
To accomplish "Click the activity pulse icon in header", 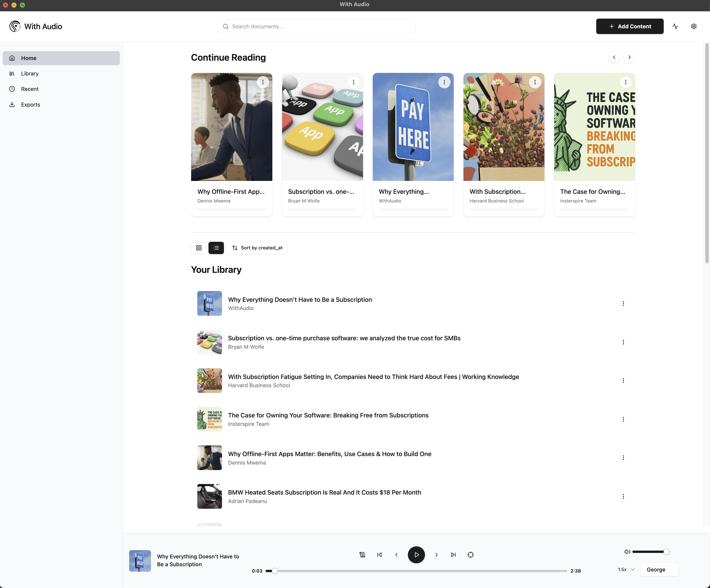I will tap(675, 26).
